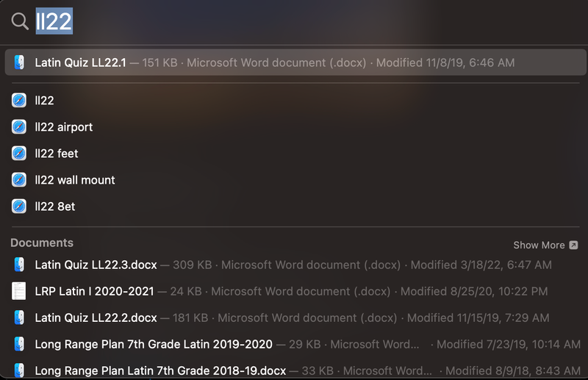Click Safari compass icon for plain ll22

tap(19, 101)
